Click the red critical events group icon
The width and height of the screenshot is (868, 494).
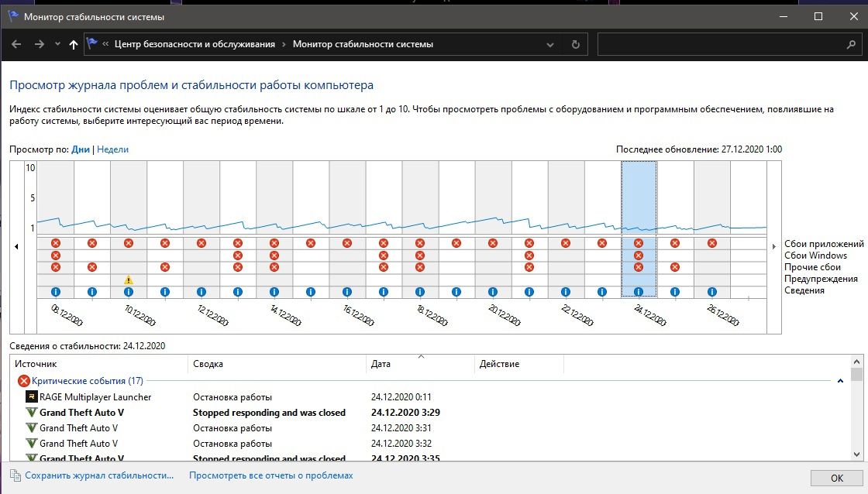click(23, 381)
